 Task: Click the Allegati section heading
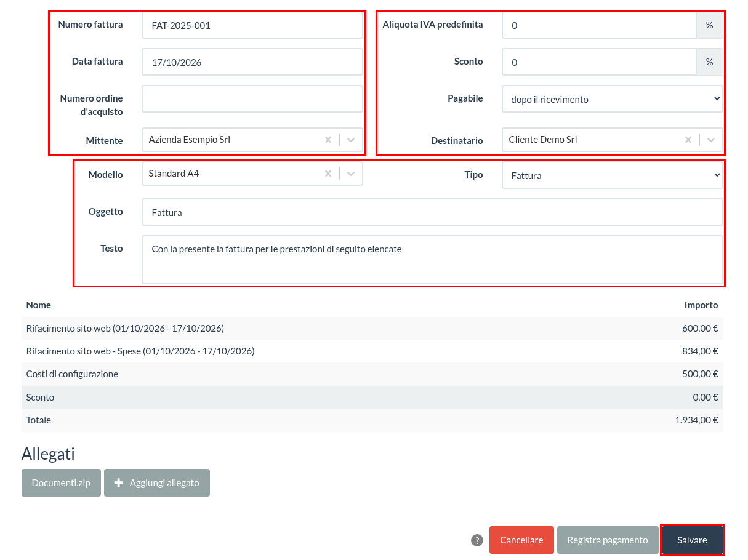pos(48,454)
